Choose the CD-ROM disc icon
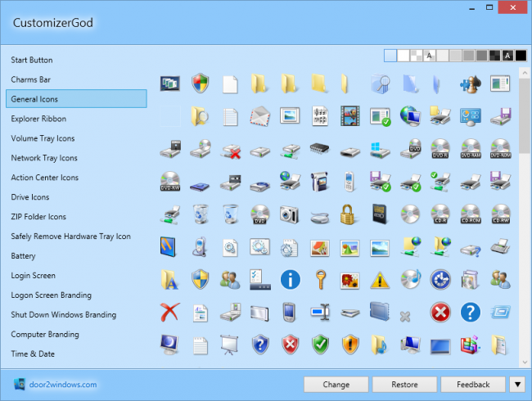Viewport: 532px width, 401px height. [471, 214]
